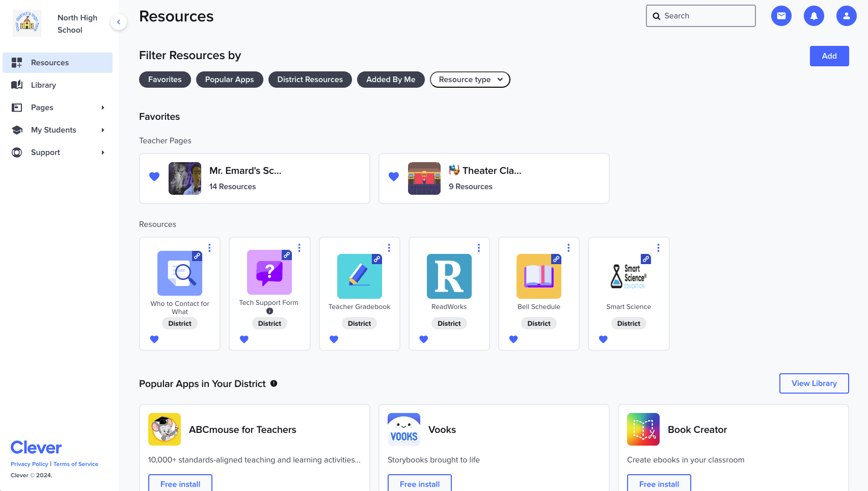Select the District Resources filter
Viewport: 868px width, 491px height.
click(310, 80)
